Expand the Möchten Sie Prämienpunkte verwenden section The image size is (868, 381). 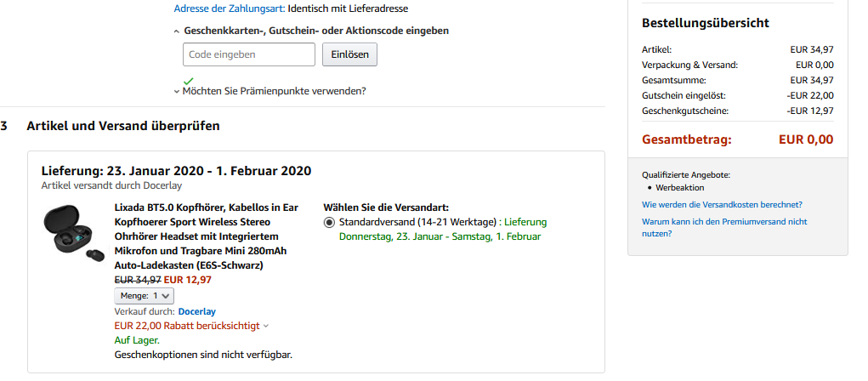point(274,91)
